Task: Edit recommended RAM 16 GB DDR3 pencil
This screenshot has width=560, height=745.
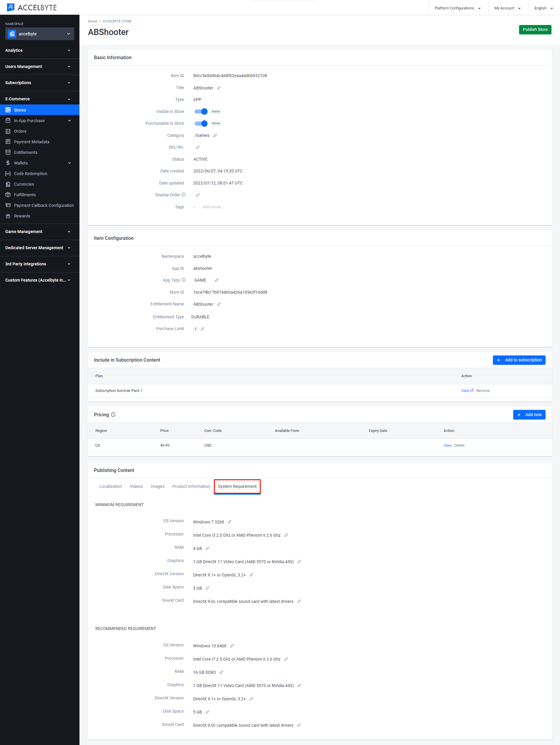Action: (221, 672)
